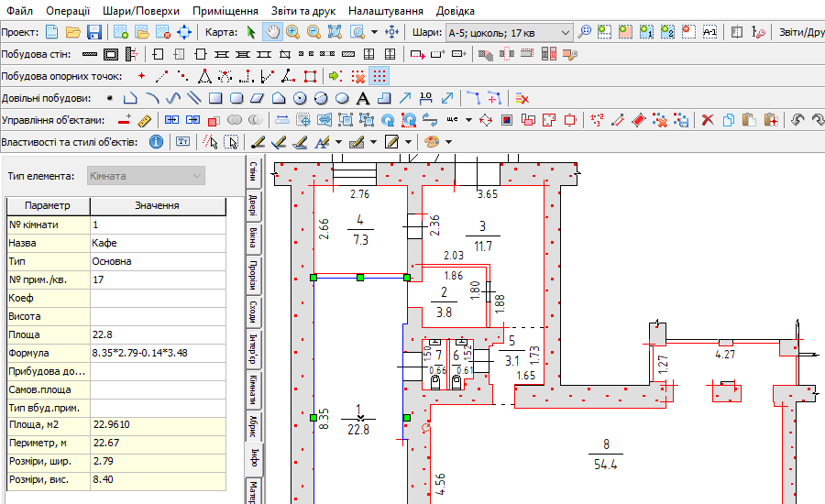Draw a single wall line tool
The image size is (825, 504).
click(x=90, y=54)
